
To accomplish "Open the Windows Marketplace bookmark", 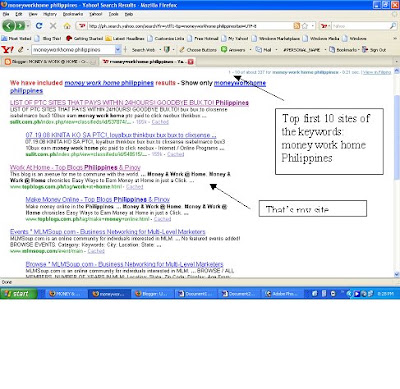I will [276, 39].
